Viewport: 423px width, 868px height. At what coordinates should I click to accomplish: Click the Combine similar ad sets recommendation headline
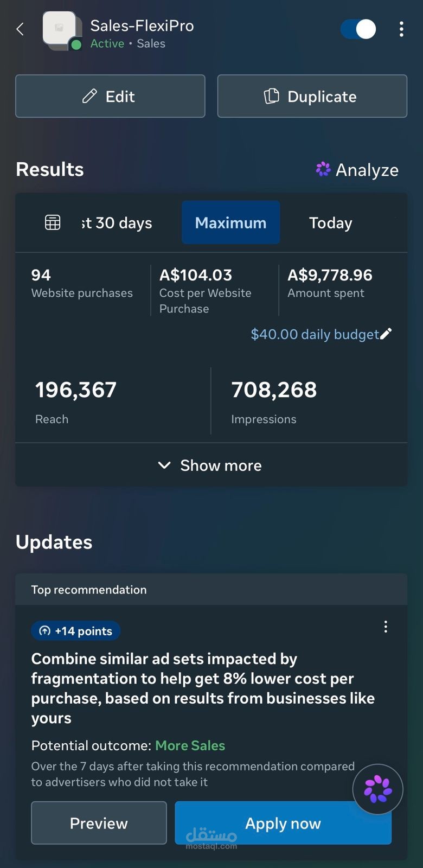(x=203, y=688)
